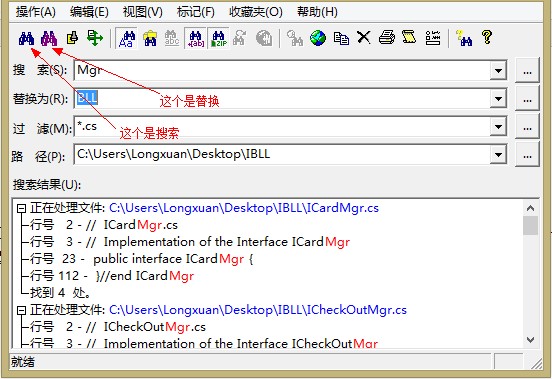552x379 pixels.
Task: Select result line 2 '// ICheckOutMgr.cs'
Action: (x=118, y=327)
